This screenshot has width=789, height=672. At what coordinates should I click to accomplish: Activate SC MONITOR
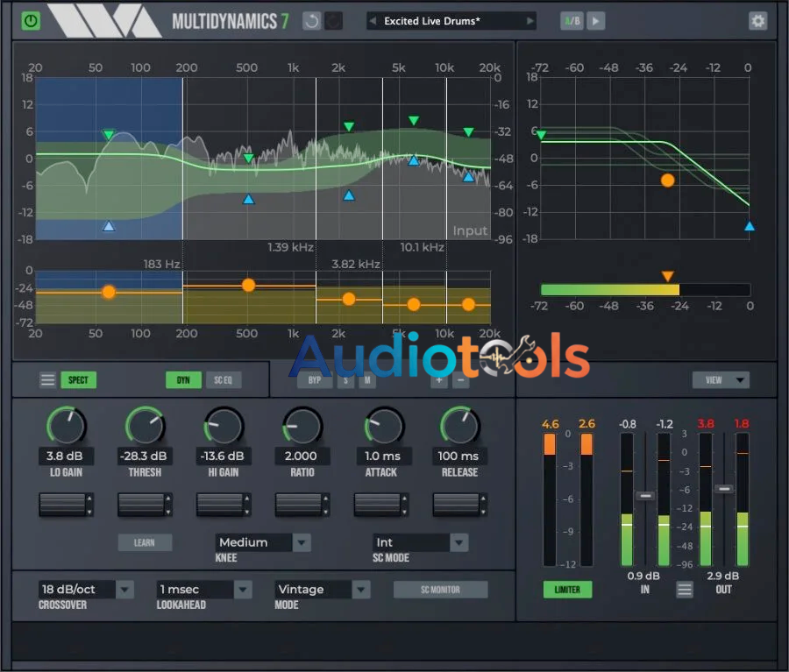tap(440, 590)
